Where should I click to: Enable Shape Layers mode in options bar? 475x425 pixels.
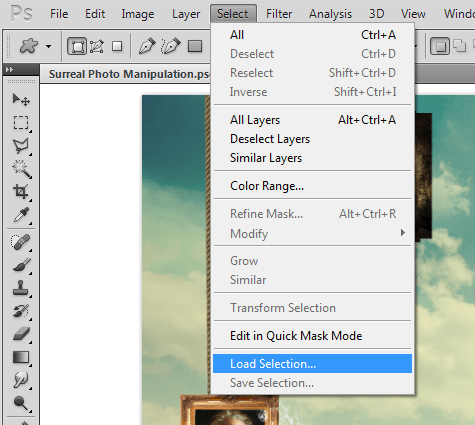tap(77, 46)
